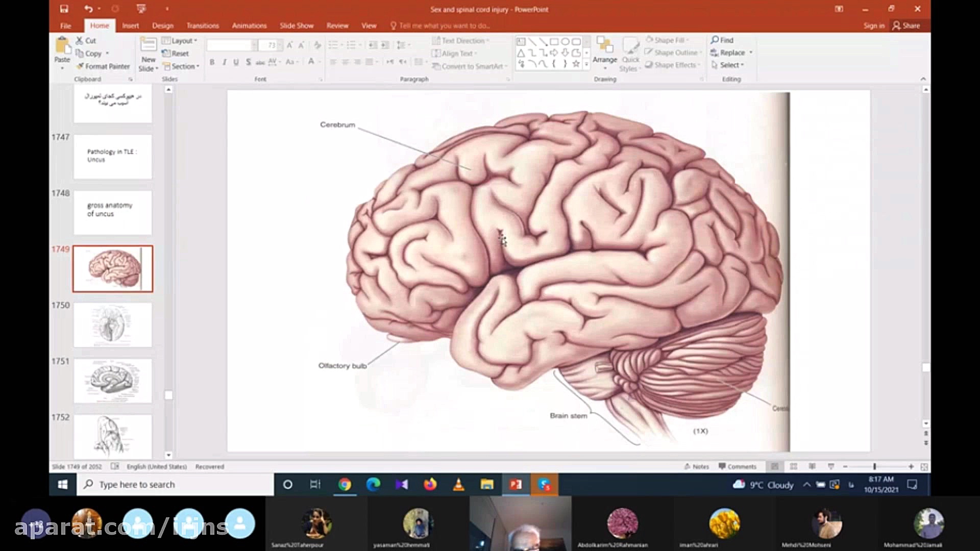Viewport: 980px width, 551px height.
Task: Select slide 1748 gross anatomy thumbnail
Action: [x=113, y=213]
